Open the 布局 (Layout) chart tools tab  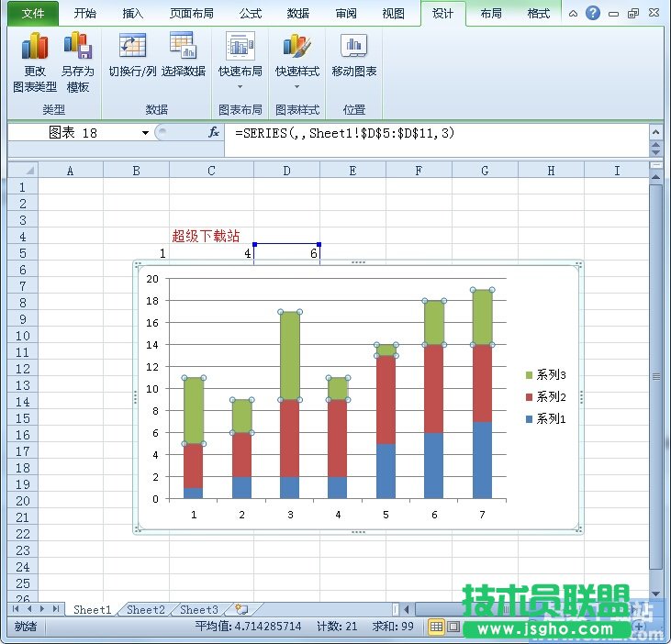491,14
